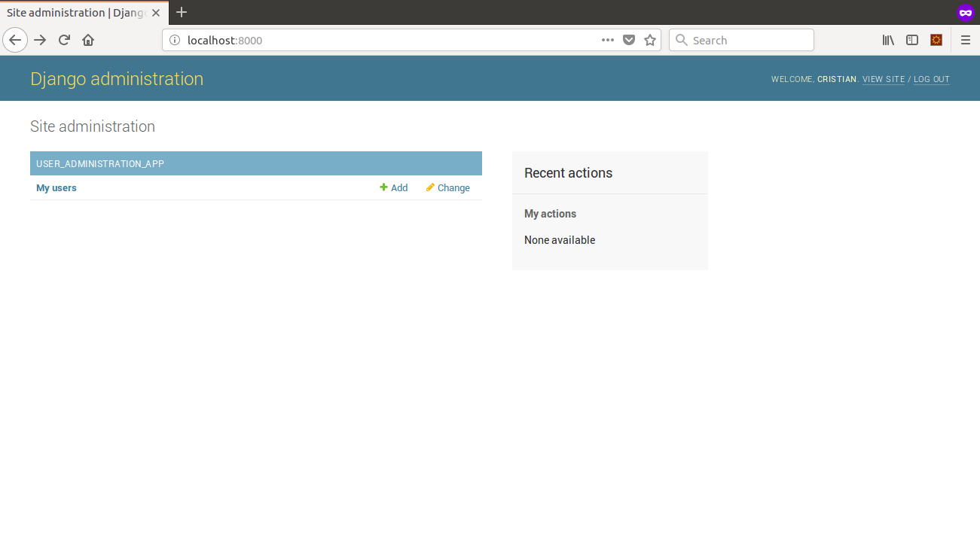The image size is (980, 560).
Task: Open the Firefox hamburger menu
Action: pyautogui.click(x=966, y=40)
